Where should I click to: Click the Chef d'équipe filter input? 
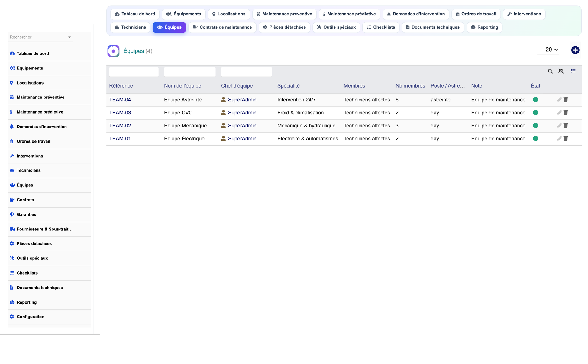coord(247,72)
